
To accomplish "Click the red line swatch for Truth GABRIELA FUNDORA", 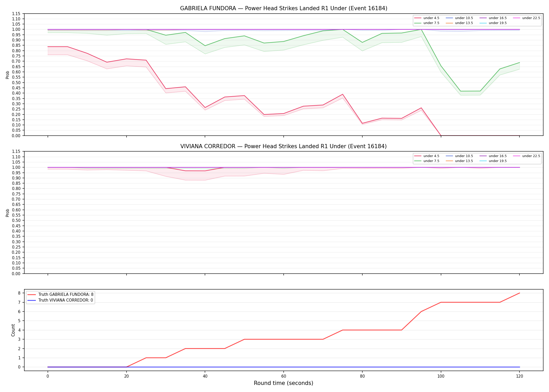I will pos(31,295).
